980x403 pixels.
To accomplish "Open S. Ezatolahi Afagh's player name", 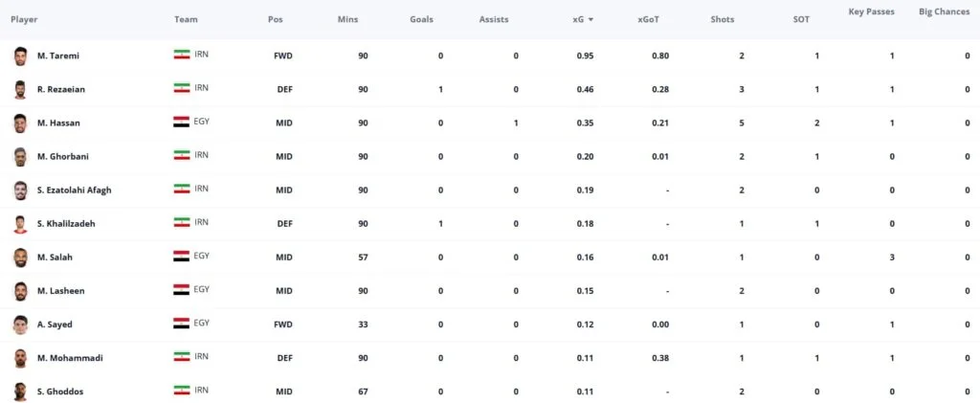I will point(75,190).
